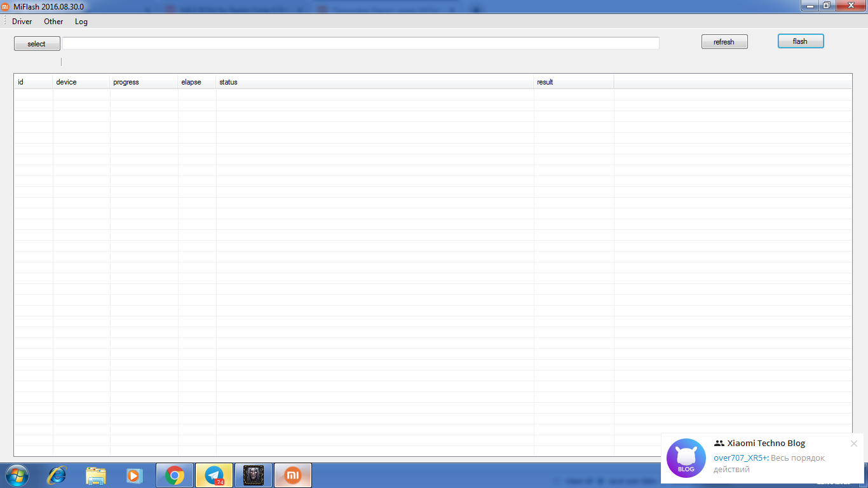Open the Log menu
Image resolution: width=868 pixels, height=488 pixels.
(81, 22)
